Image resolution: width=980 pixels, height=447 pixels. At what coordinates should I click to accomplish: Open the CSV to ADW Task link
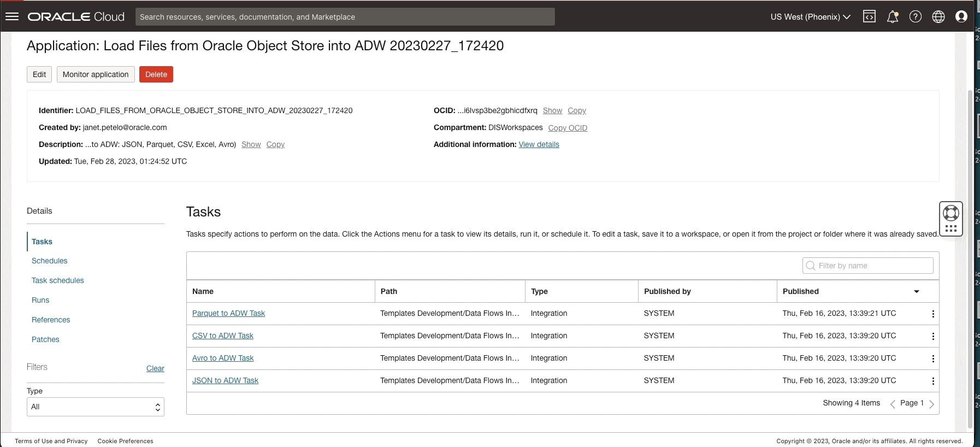point(223,336)
